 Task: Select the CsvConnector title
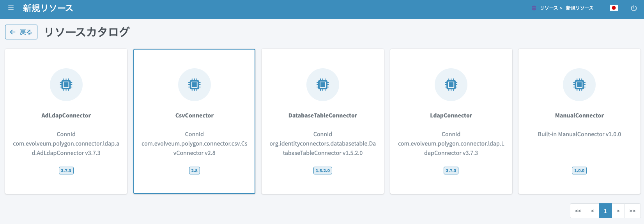pos(195,116)
